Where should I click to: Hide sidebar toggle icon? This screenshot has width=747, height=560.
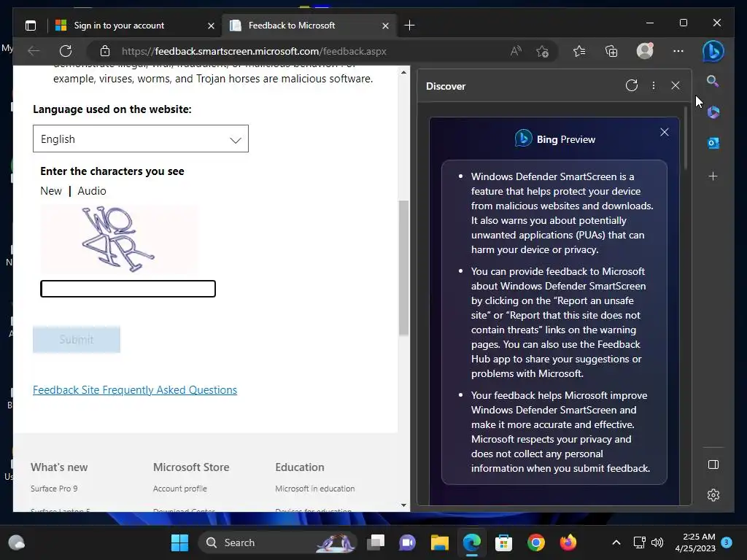713,464
